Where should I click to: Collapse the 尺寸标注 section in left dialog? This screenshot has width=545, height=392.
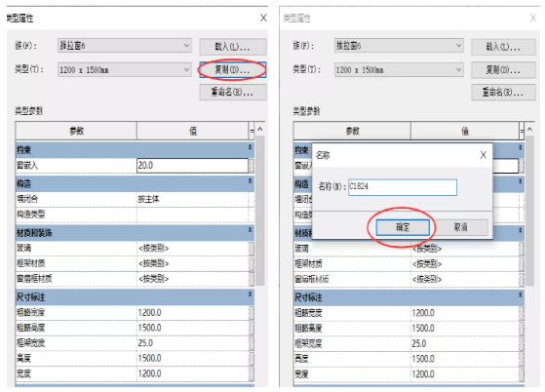[x=250, y=295]
